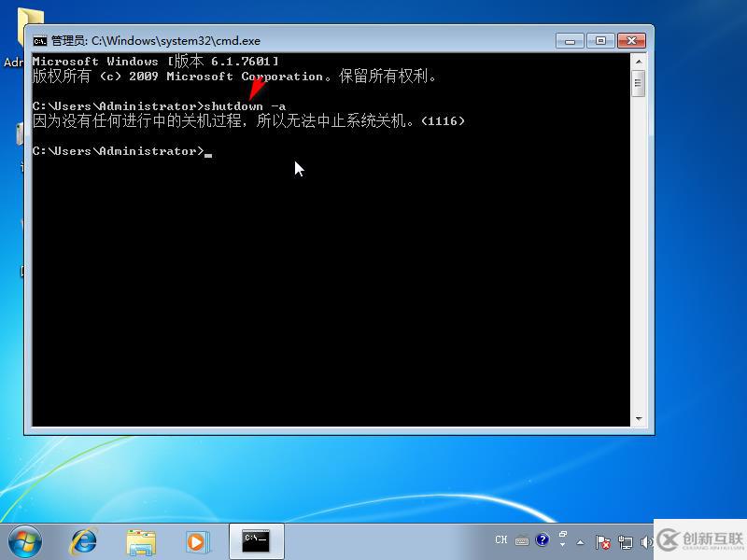Screen dimensions: 747x560
Task: Click the cmd.exe window title text
Action: 155,41
